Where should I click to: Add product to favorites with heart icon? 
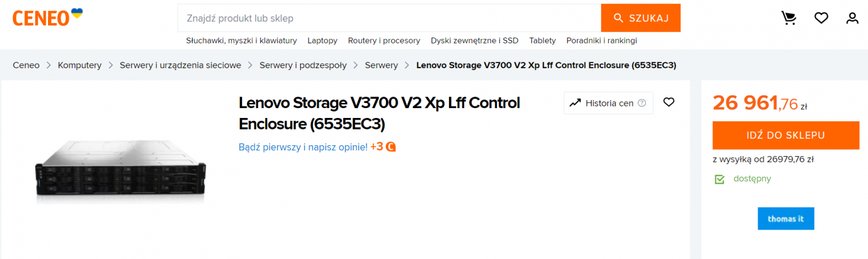tap(669, 102)
